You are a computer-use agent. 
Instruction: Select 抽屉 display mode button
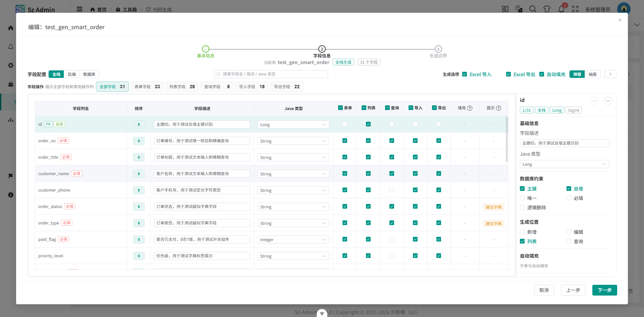tap(593, 74)
